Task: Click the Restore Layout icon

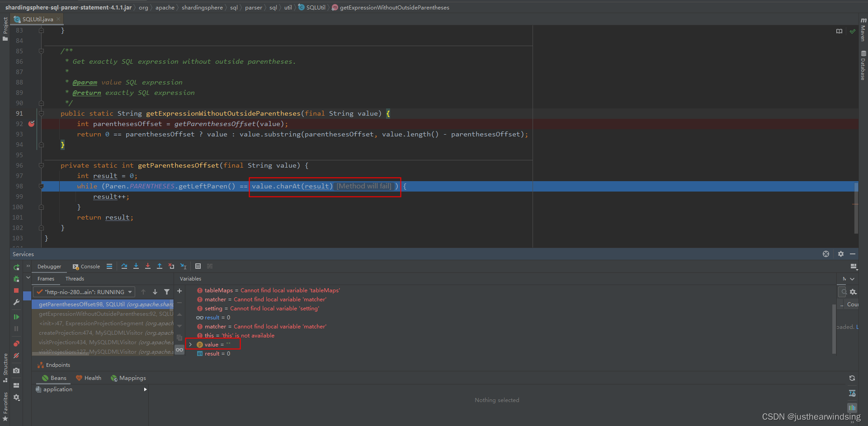Action: [x=16, y=385]
